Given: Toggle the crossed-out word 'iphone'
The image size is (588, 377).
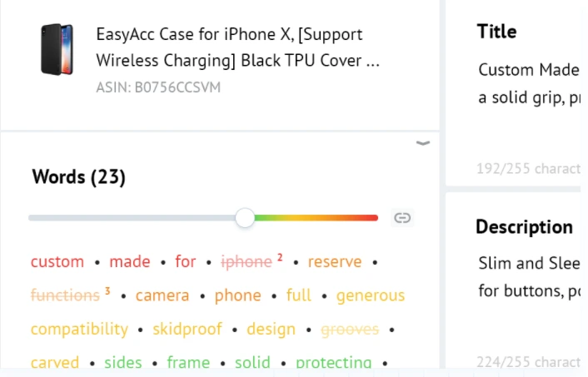Looking at the screenshot, I should (x=247, y=261).
